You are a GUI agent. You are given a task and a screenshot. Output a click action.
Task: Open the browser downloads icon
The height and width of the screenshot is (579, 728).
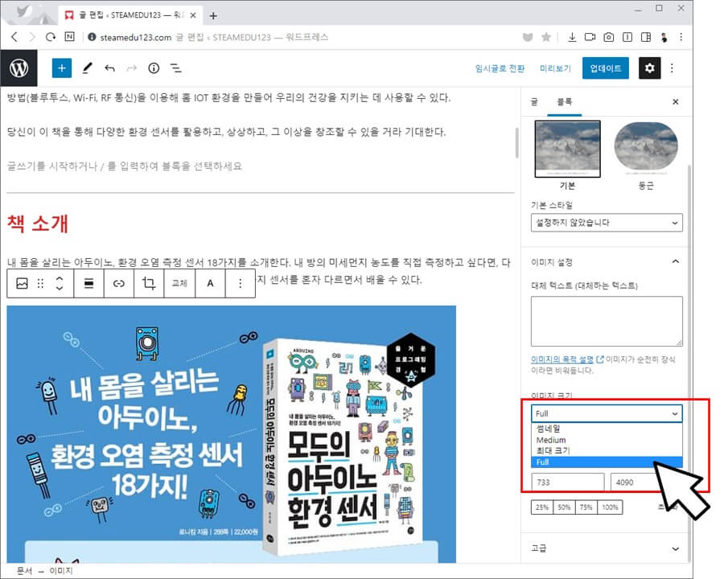(x=572, y=37)
